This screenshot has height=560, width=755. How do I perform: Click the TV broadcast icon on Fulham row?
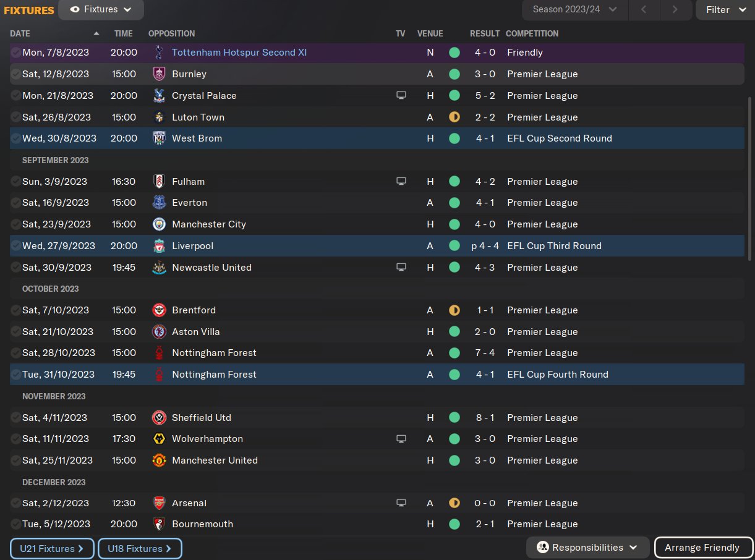point(401,182)
